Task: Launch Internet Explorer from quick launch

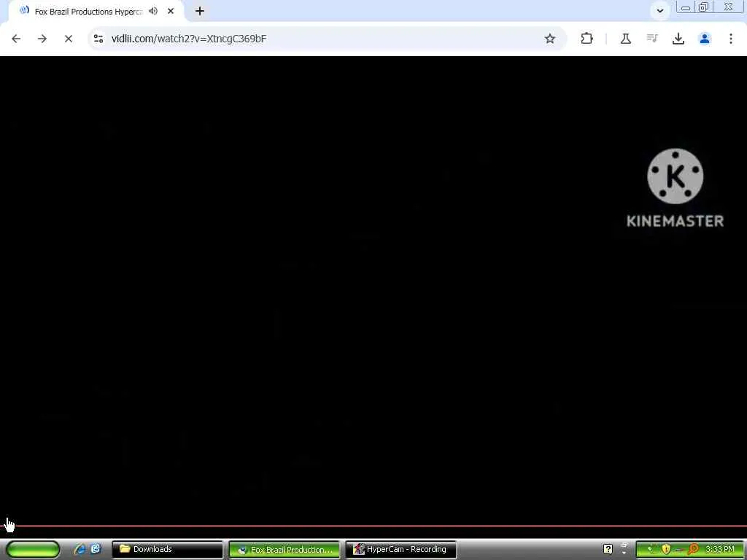Action: coord(80,549)
